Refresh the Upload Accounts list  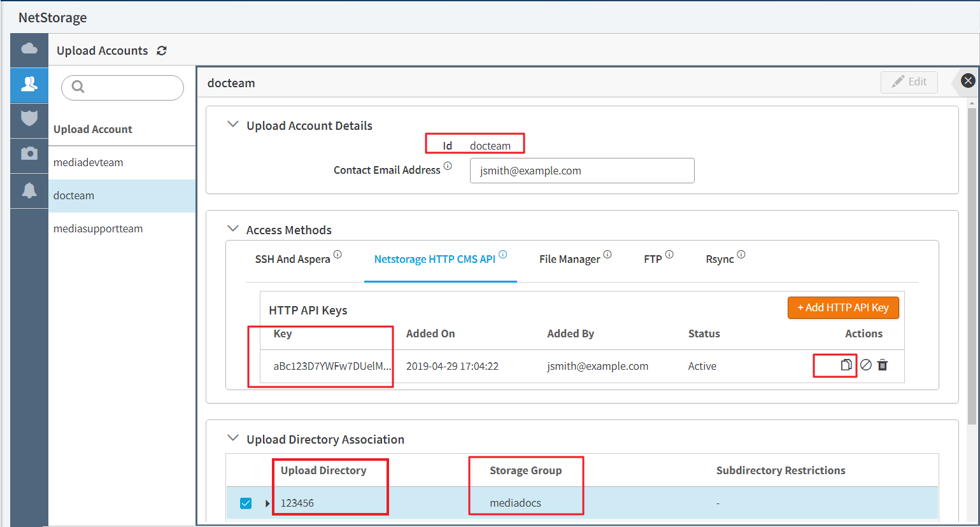click(x=162, y=51)
